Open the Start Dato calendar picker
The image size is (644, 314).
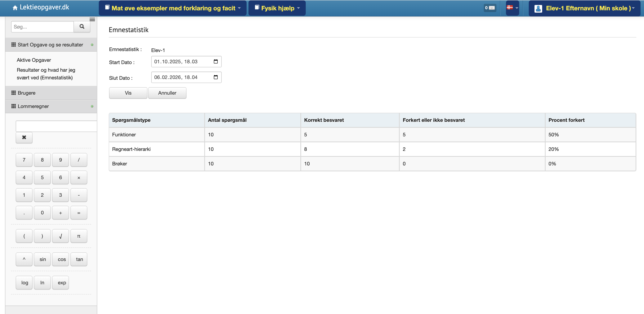coord(216,61)
